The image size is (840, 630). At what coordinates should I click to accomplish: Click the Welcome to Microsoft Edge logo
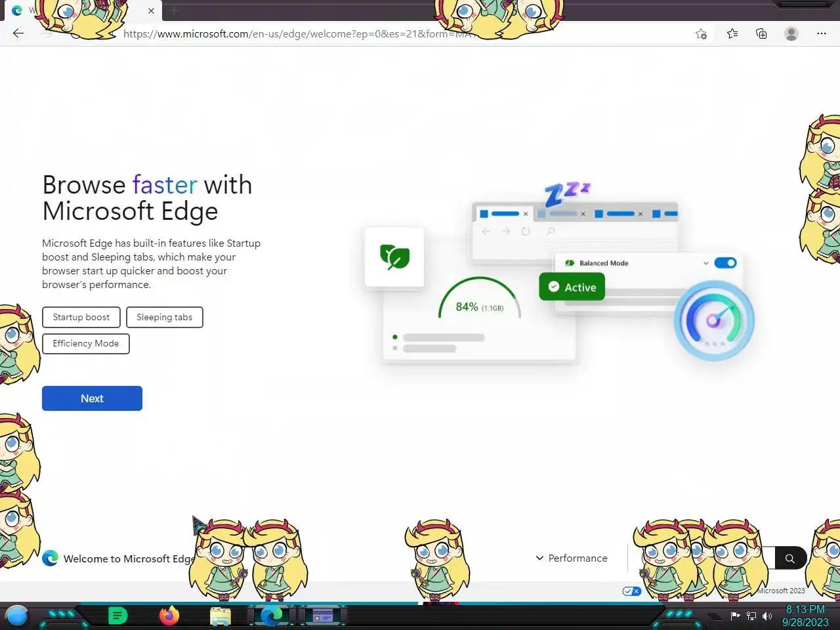50,558
